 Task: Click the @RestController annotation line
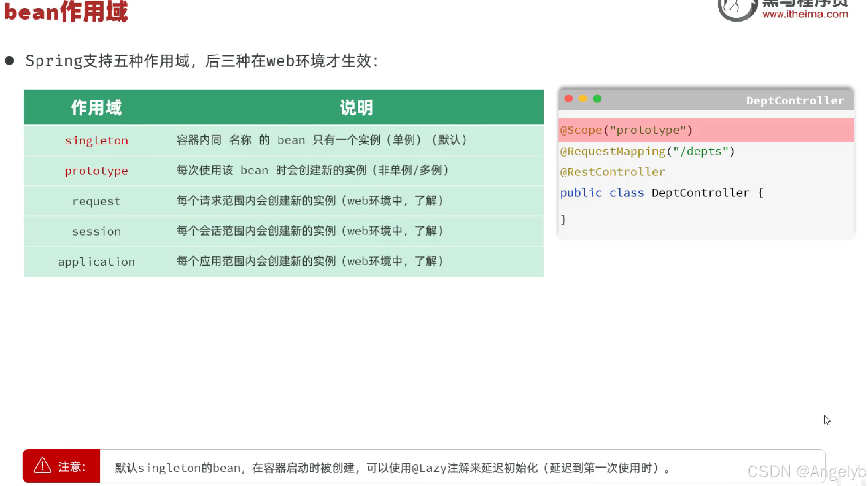pyautogui.click(x=613, y=172)
